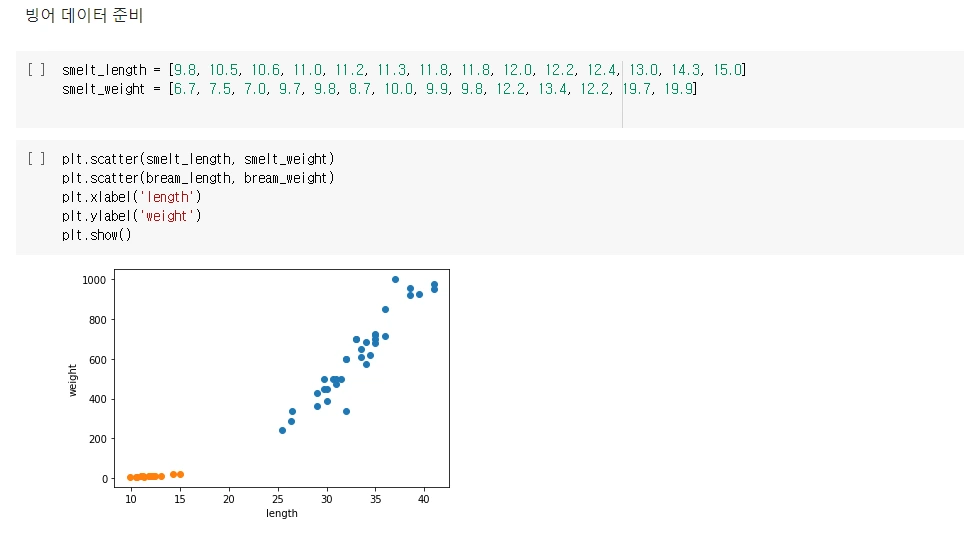Place cursor in smelt_length list line

pyautogui.click(x=403, y=70)
